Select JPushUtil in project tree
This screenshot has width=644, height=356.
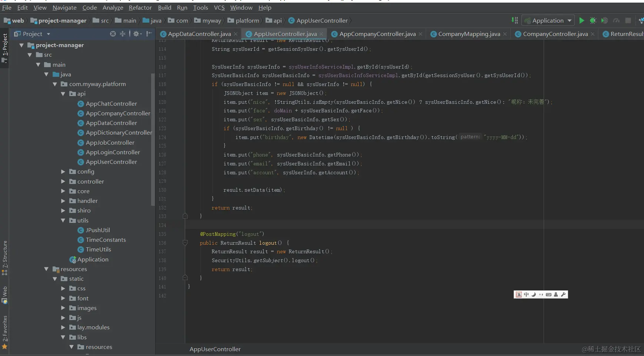[98, 230]
